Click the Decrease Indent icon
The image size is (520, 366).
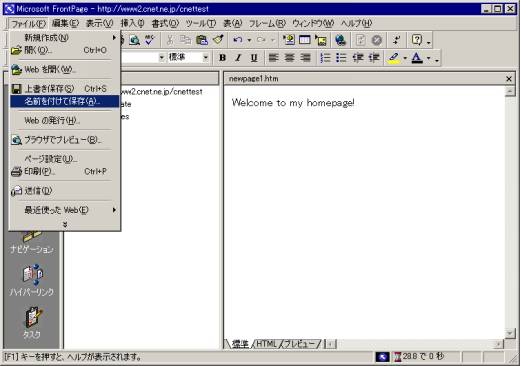click(358, 58)
